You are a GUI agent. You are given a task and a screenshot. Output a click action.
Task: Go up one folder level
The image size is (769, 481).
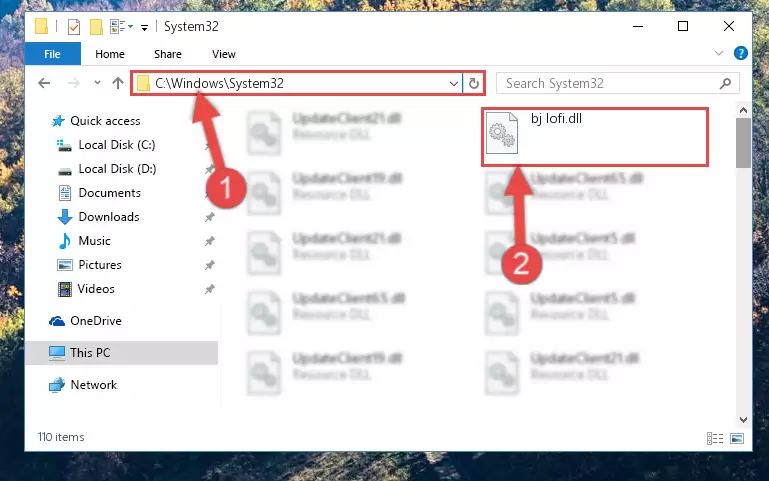(x=118, y=83)
